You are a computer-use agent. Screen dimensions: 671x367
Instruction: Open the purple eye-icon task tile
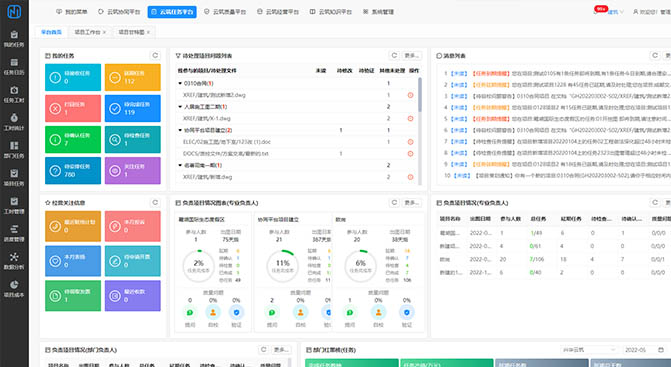(133, 171)
